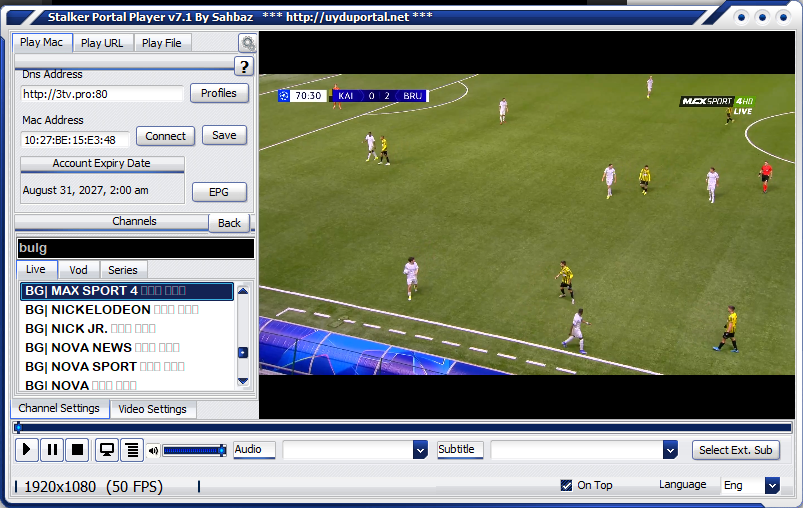Viewport: 803px width, 508px height.
Task: Open settings via the gear icon
Action: tap(248, 44)
